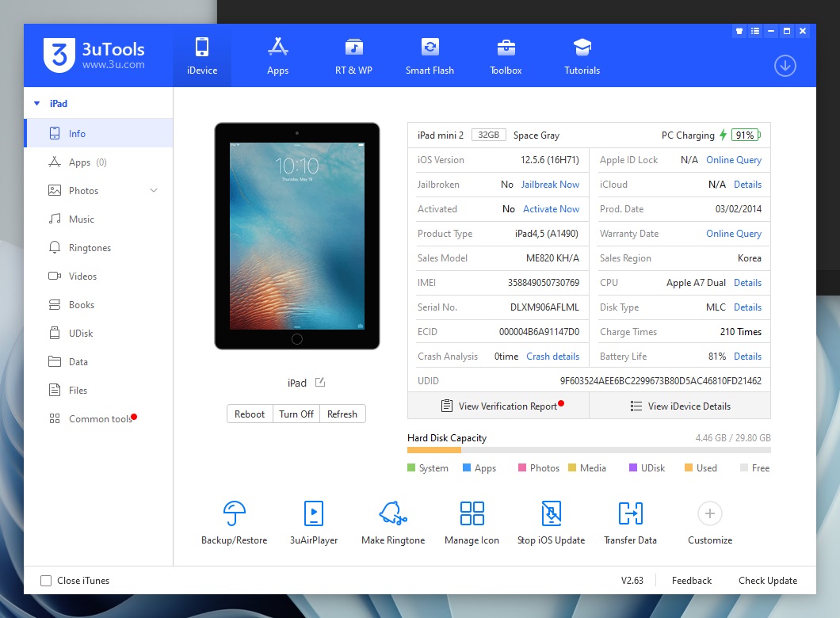Click the blue Apps legend swatch

467,467
